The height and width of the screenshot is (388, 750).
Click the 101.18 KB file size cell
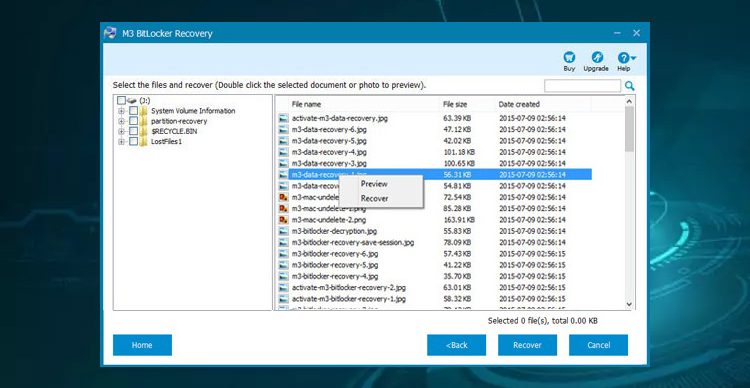[459, 152]
